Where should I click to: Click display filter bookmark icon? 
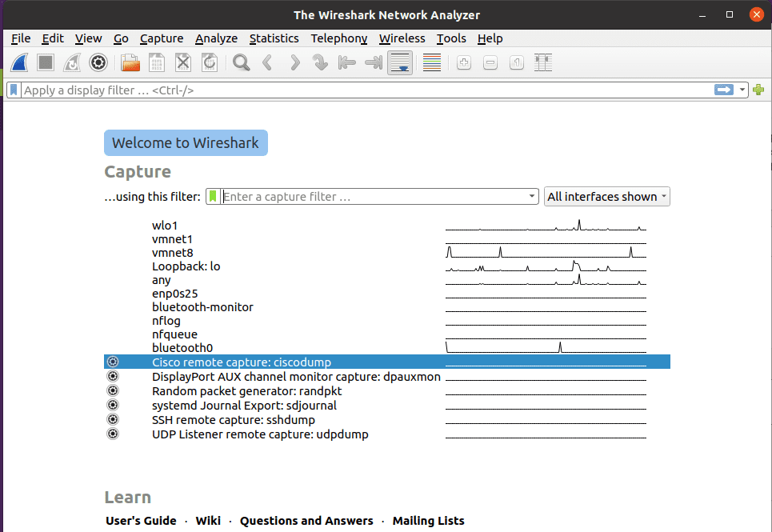point(14,90)
